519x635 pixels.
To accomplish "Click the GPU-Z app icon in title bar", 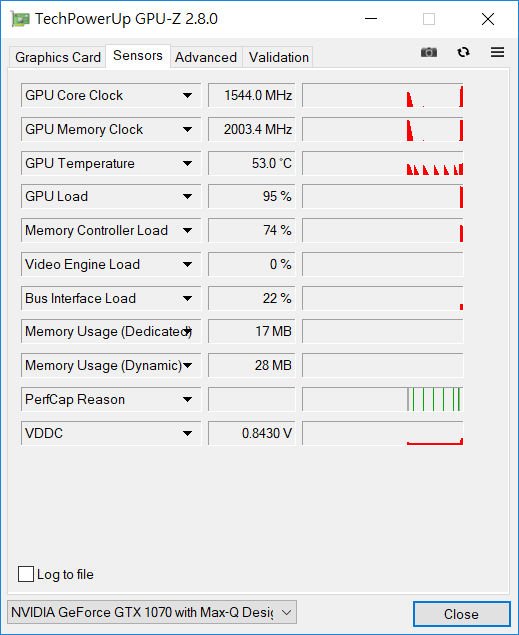I will (x=20, y=19).
